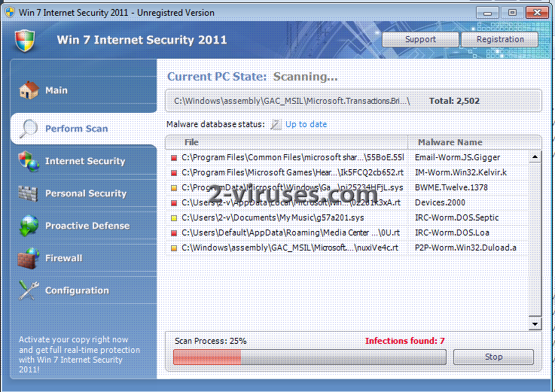Open the Firewall section
Screen dimensions: 555x392
pyautogui.click(x=84, y=258)
